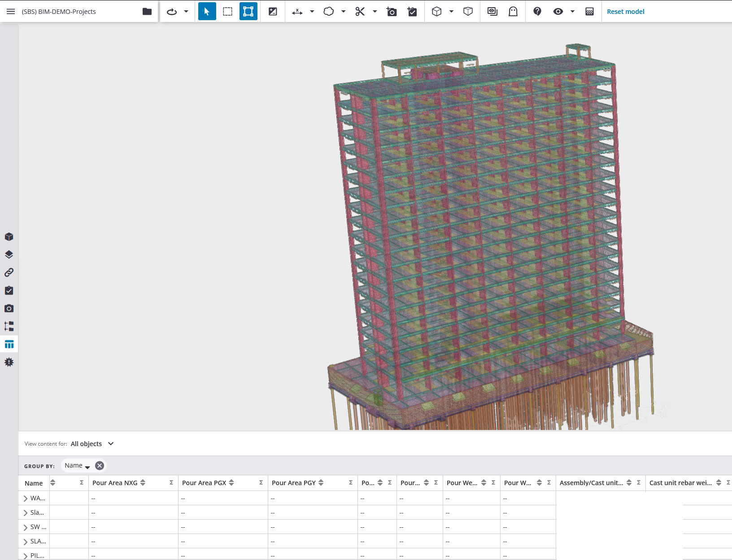732x560 pixels.
Task: Open the Layers panel in sidebar
Action: (9, 254)
